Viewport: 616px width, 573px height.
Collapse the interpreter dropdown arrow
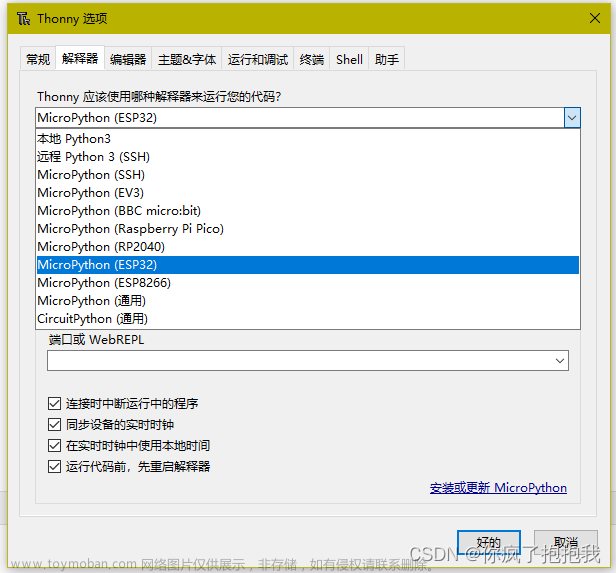tap(572, 117)
